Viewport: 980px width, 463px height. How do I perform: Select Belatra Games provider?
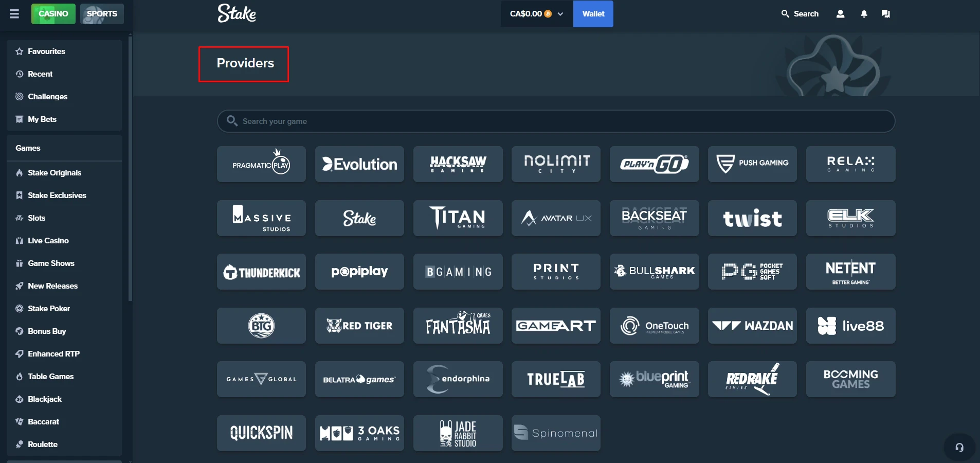point(359,379)
